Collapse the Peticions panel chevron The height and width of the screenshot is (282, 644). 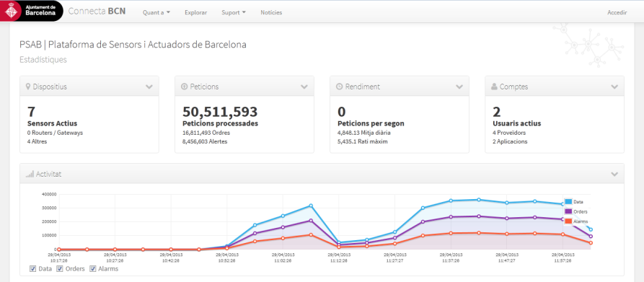pyautogui.click(x=304, y=87)
